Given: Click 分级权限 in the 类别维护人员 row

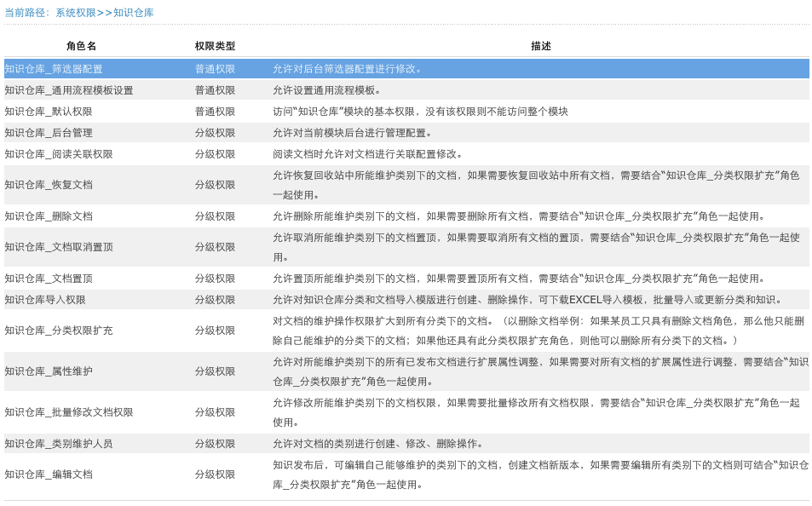Looking at the screenshot, I should (215, 443).
